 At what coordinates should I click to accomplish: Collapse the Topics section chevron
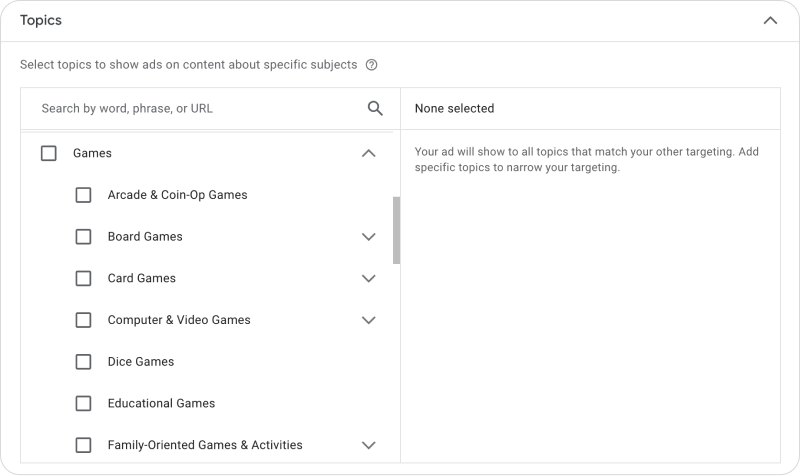coord(770,20)
